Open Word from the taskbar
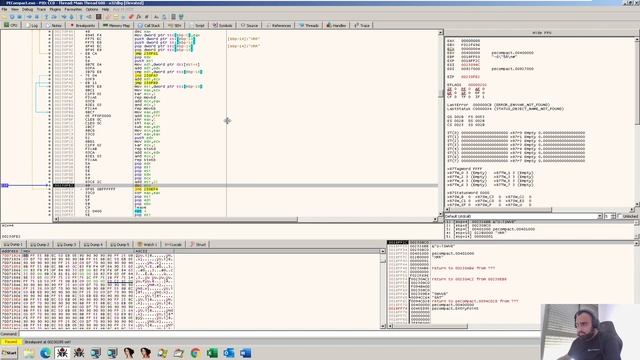 coord(246,353)
